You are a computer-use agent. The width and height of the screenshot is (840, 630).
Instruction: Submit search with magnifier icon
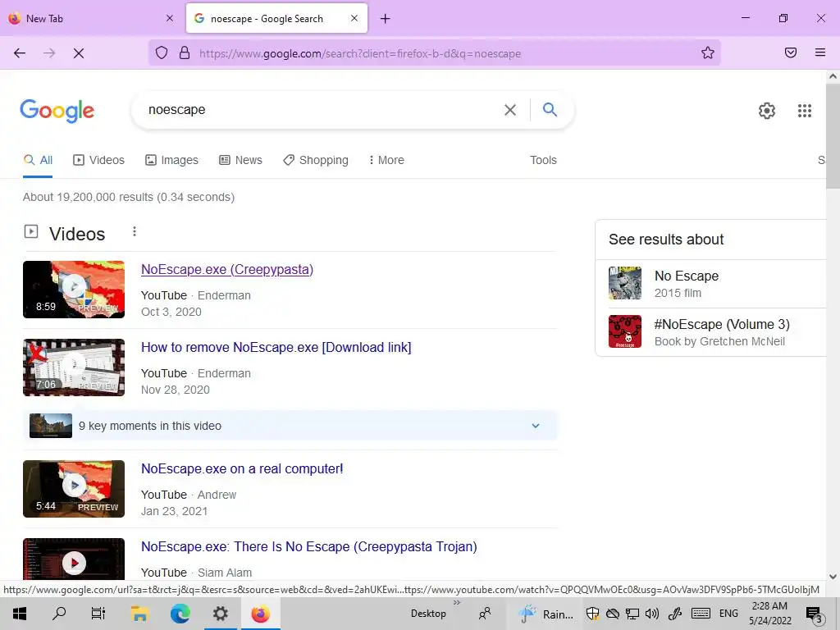(x=550, y=110)
